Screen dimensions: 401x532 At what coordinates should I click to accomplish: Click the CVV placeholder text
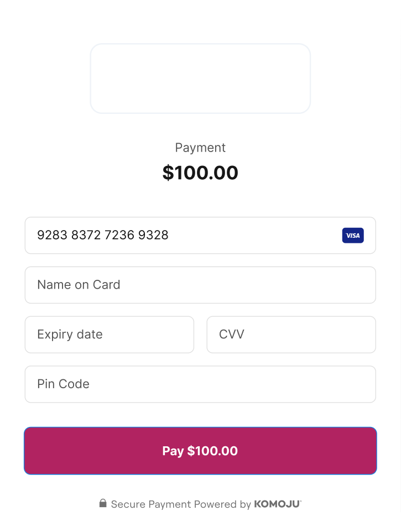tap(232, 334)
